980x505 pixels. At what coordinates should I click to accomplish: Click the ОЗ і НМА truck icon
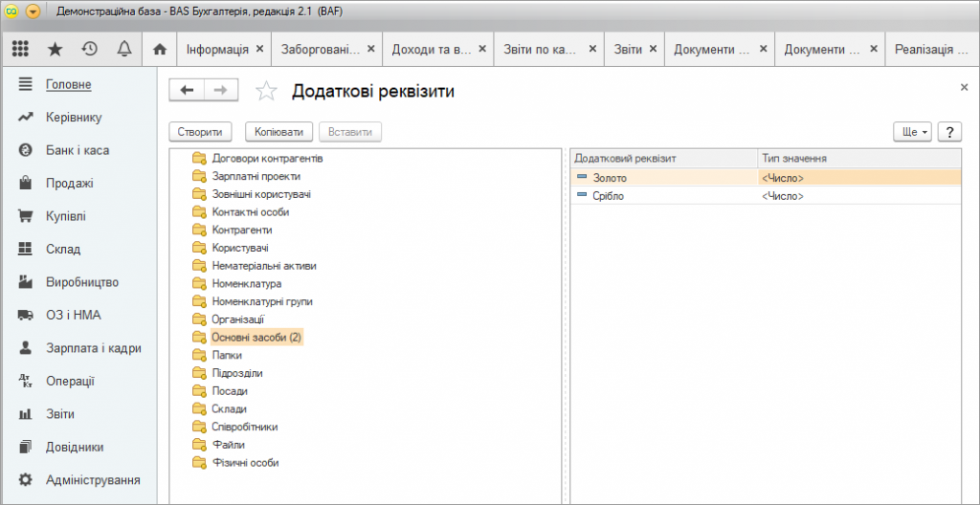[x=25, y=316]
